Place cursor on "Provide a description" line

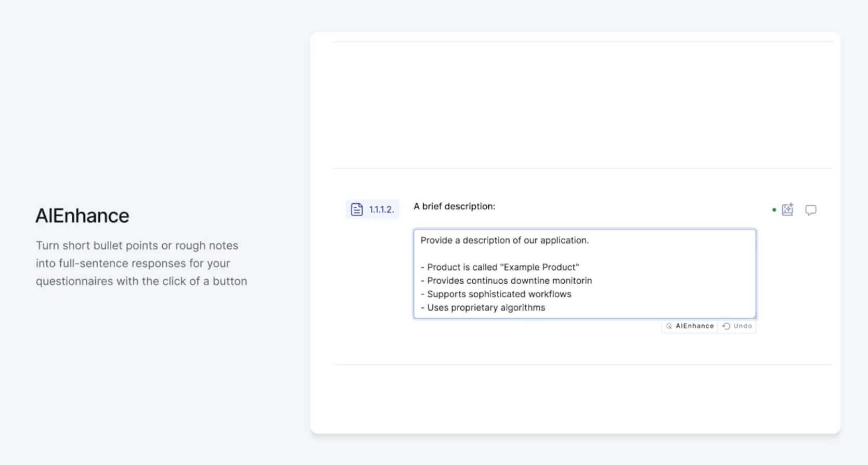[x=504, y=241]
